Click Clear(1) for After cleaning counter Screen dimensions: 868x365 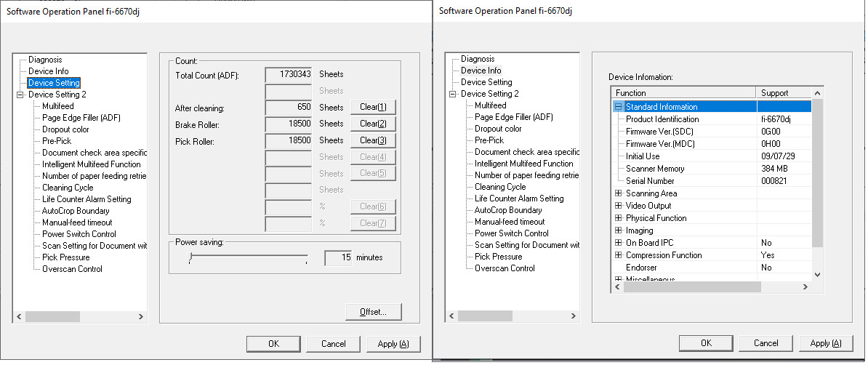click(x=373, y=108)
